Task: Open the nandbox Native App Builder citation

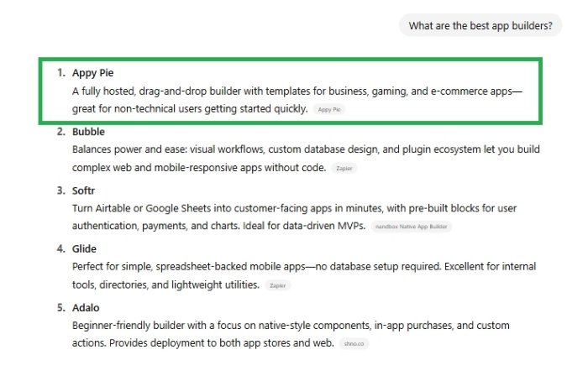Action: pos(411,227)
